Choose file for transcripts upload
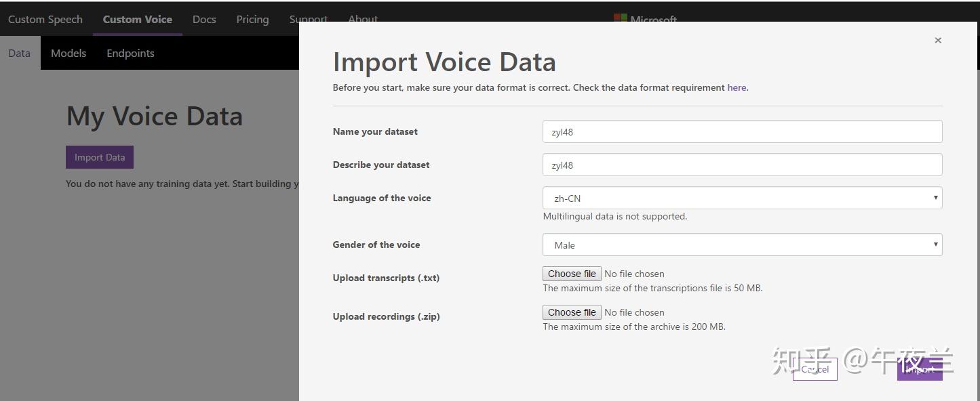The height and width of the screenshot is (401, 980). click(572, 274)
